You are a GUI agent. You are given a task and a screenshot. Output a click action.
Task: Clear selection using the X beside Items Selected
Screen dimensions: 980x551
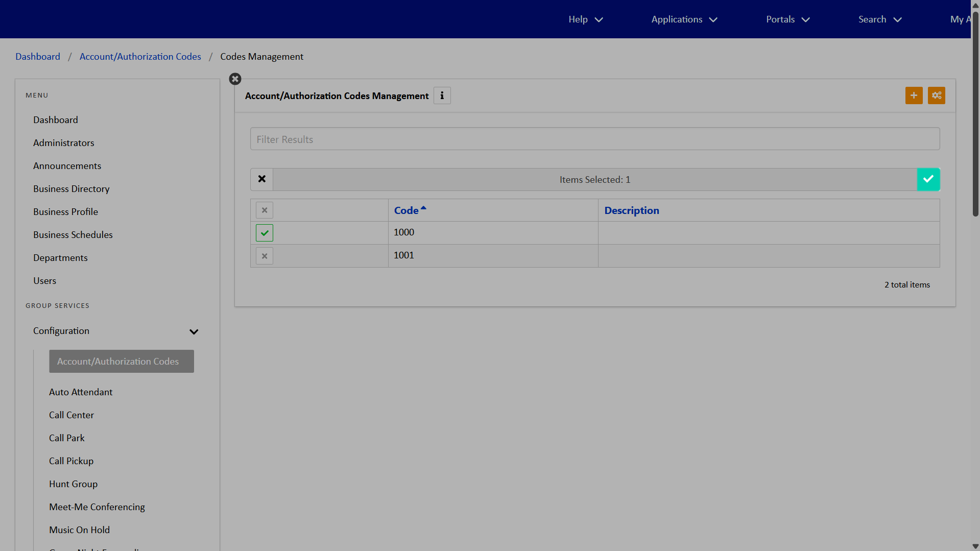point(262,179)
